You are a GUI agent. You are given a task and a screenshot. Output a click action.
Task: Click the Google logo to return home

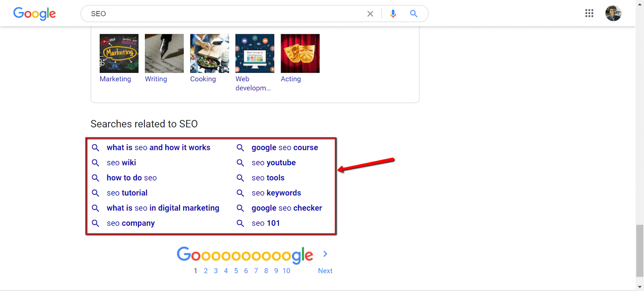coord(34,13)
